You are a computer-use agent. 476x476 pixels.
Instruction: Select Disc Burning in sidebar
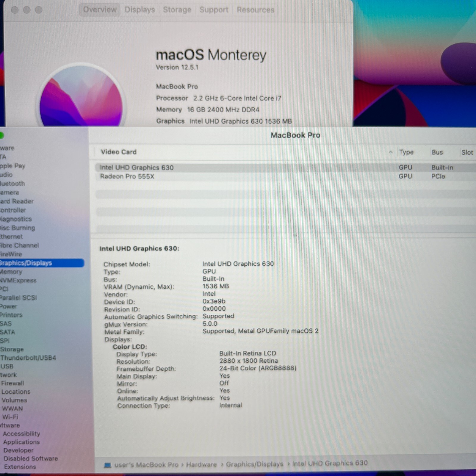tap(18, 228)
